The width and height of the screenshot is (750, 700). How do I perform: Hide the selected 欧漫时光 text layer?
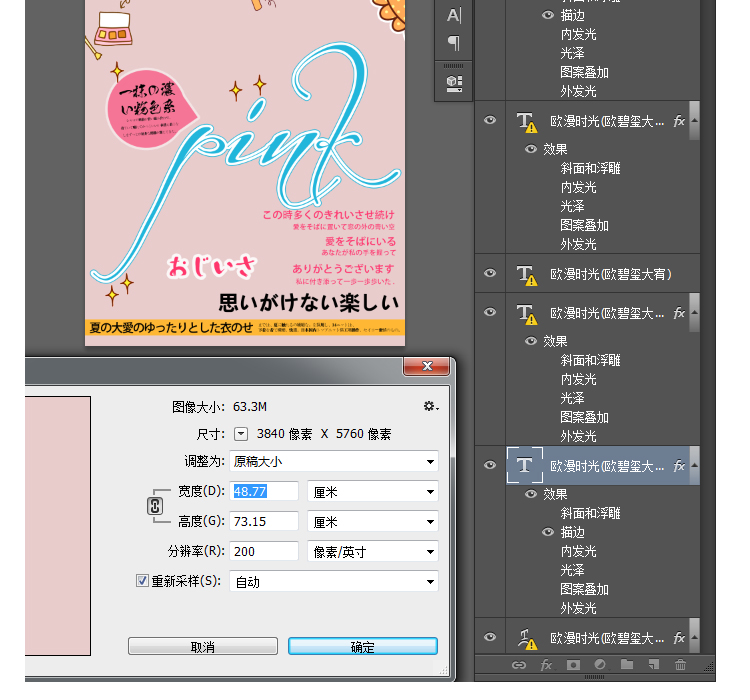click(x=490, y=465)
